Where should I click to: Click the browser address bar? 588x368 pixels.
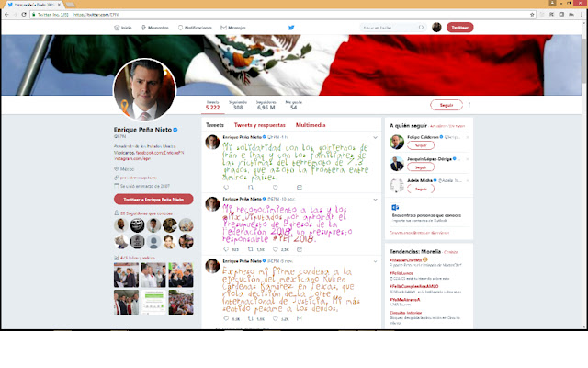[281, 15]
